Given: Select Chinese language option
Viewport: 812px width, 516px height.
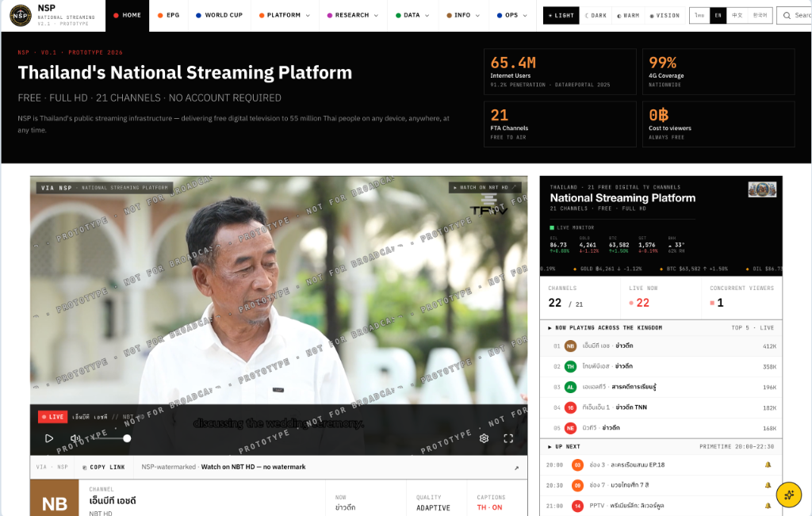Looking at the screenshot, I should pyautogui.click(x=737, y=16).
